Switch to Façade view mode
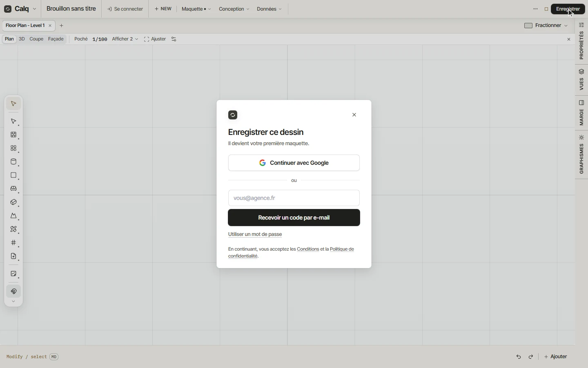The image size is (588, 368). click(x=56, y=39)
